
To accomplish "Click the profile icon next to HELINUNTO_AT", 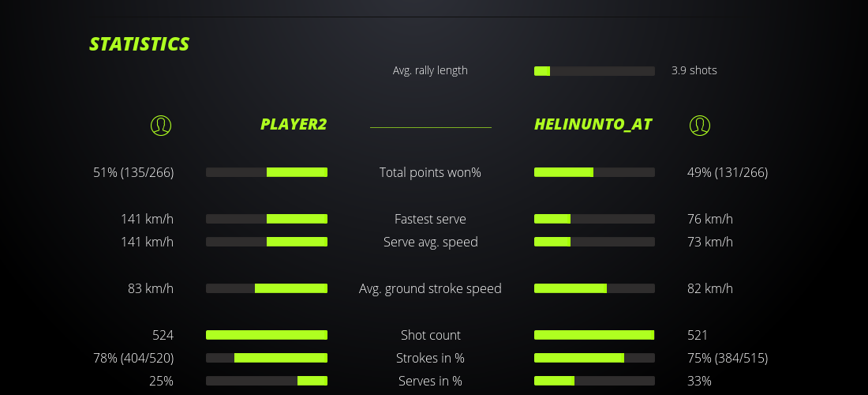I will coord(700,125).
